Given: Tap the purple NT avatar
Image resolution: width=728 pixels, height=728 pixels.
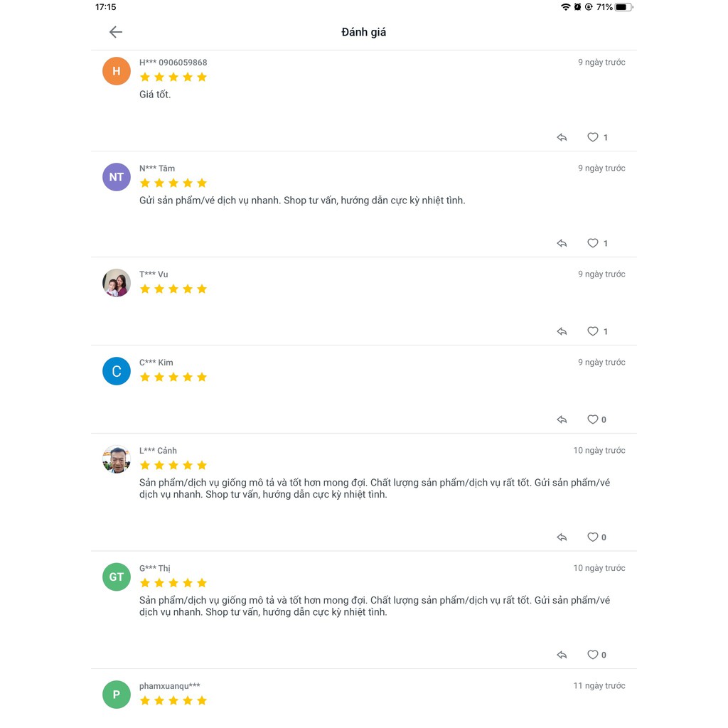Looking at the screenshot, I should point(117,177).
